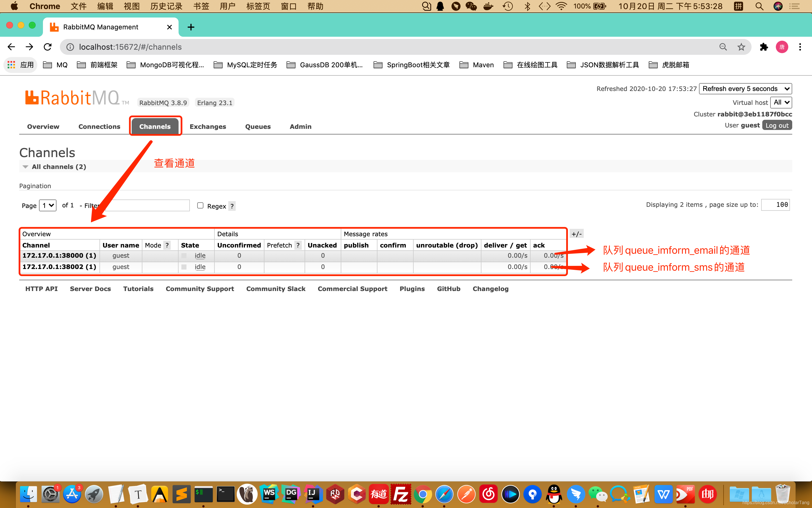Click the page size field showing 100
Screen dimensions: 812x508
(775, 205)
